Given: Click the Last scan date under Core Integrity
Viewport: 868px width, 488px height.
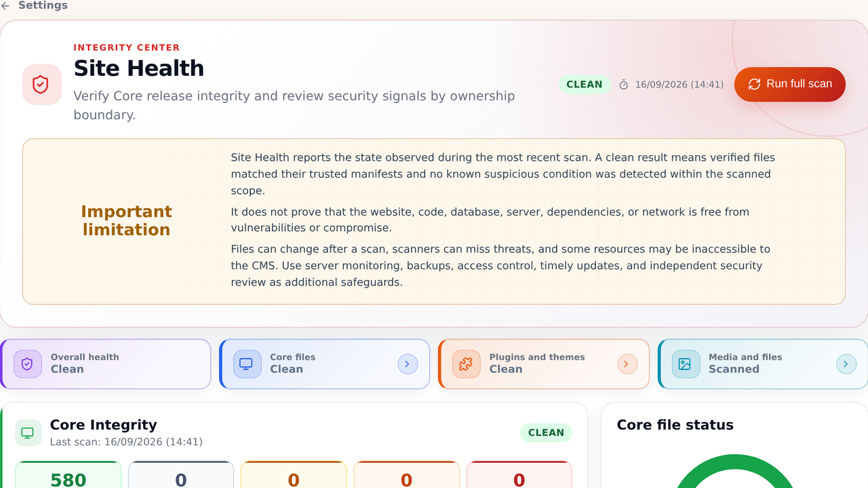Looking at the screenshot, I should click(126, 442).
